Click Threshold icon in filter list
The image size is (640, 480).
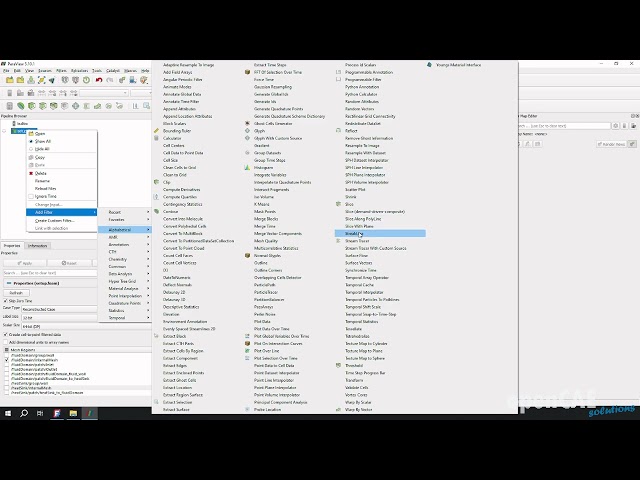tap(338, 365)
